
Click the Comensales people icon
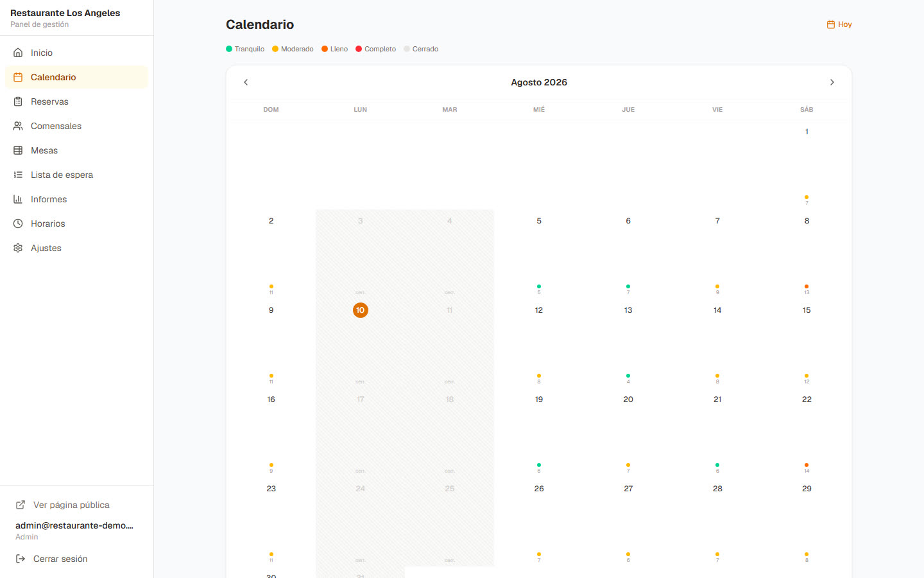tap(18, 126)
